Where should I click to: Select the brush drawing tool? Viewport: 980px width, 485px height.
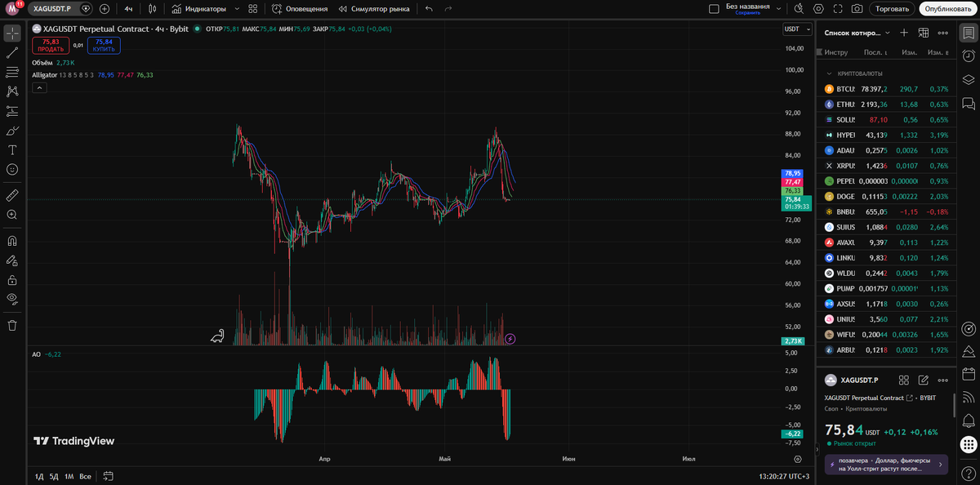[12, 131]
